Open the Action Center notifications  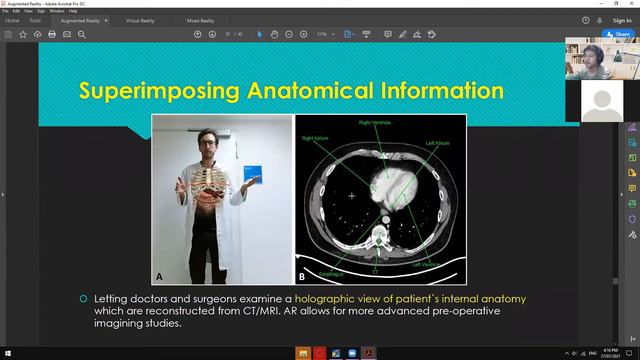pyautogui.click(x=629, y=353)
